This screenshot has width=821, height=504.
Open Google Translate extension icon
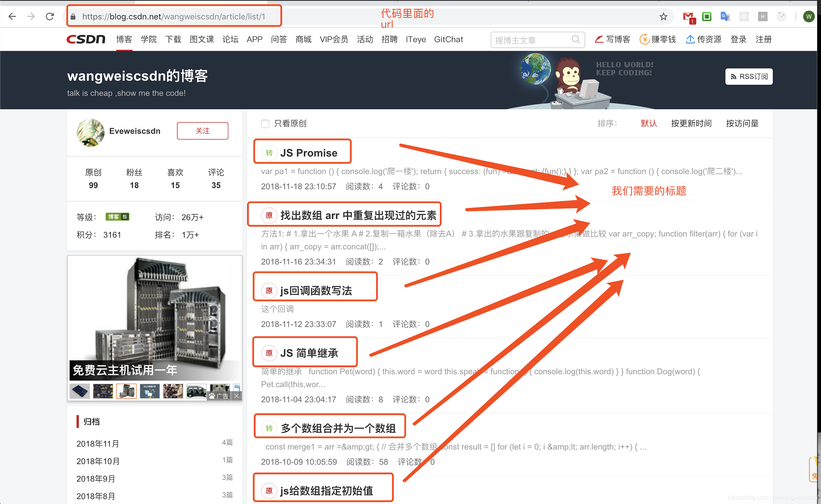tap(725, 17)
